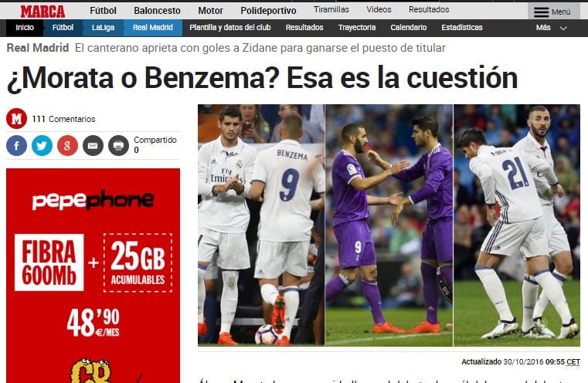Open the hamburger Menú icon

(x=541, y=12)
